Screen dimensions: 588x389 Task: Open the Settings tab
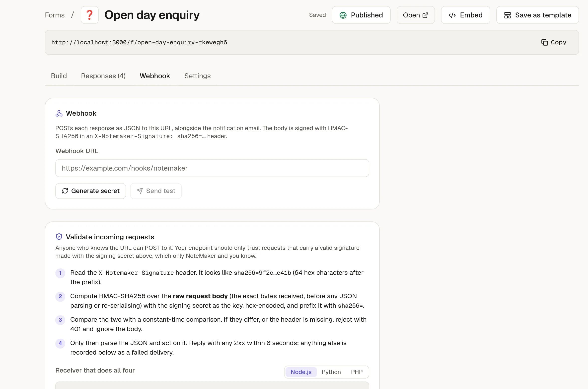point(197,76)
